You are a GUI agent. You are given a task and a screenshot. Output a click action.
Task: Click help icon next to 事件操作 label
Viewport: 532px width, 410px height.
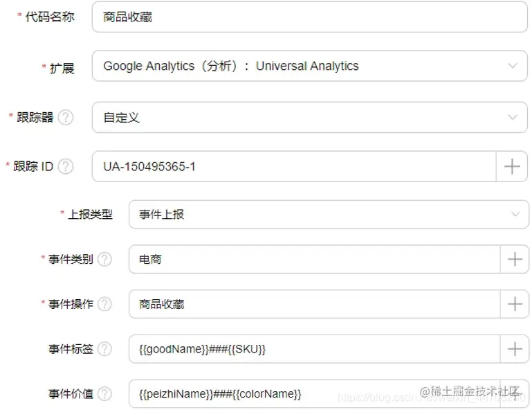tap(104, 304)
